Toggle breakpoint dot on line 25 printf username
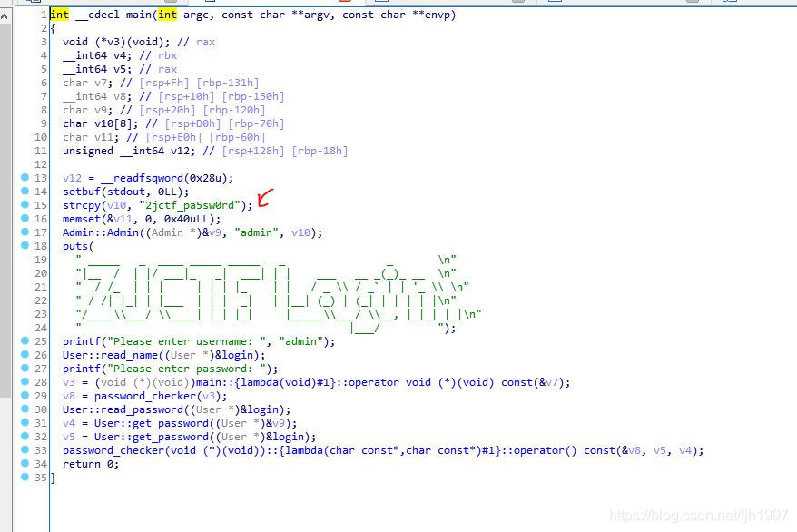797x532 pixels. [x=25, y=341]
